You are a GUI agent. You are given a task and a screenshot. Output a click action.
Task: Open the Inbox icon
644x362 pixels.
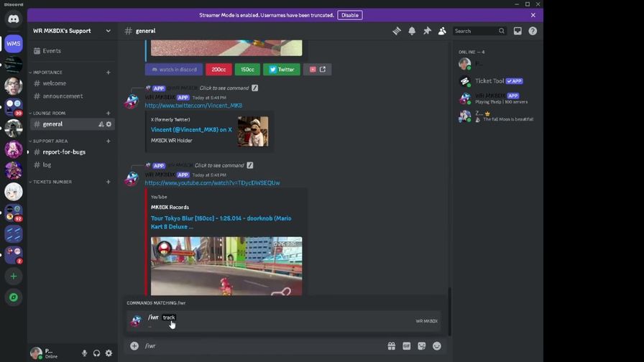coord(517,31)
